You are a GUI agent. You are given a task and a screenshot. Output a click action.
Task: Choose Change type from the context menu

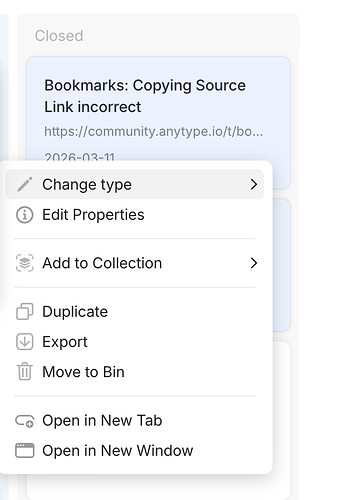click(x=135, y=184)
